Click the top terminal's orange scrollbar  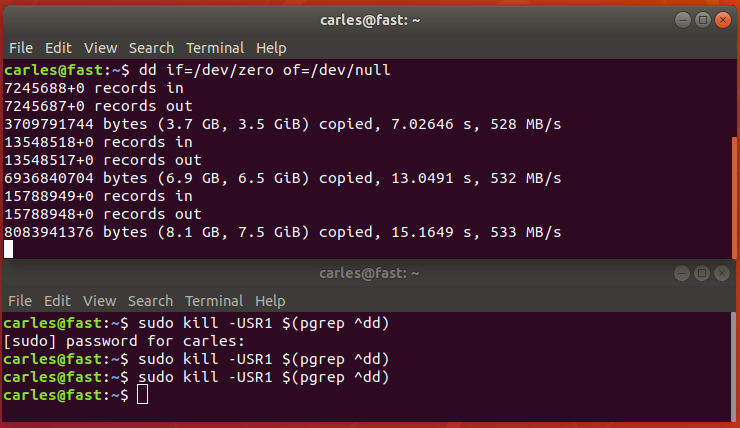[x=734, y=197]
